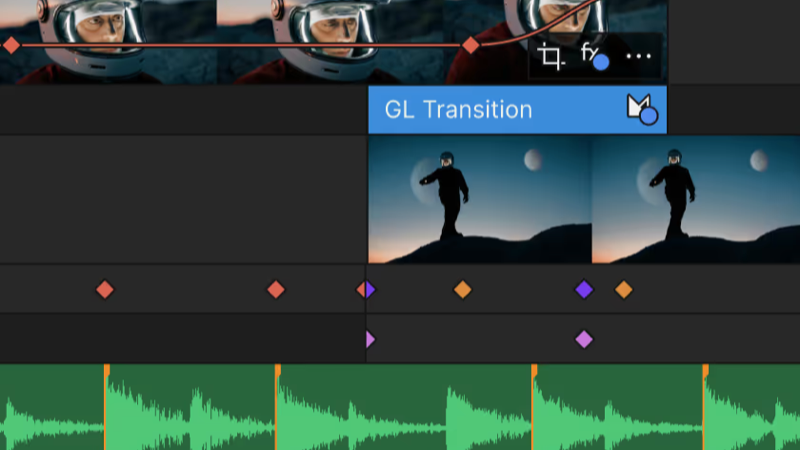Click the second orange beat marker on the audio track
Viewport: 800px width, 450px height.
(x=278, y=407)
